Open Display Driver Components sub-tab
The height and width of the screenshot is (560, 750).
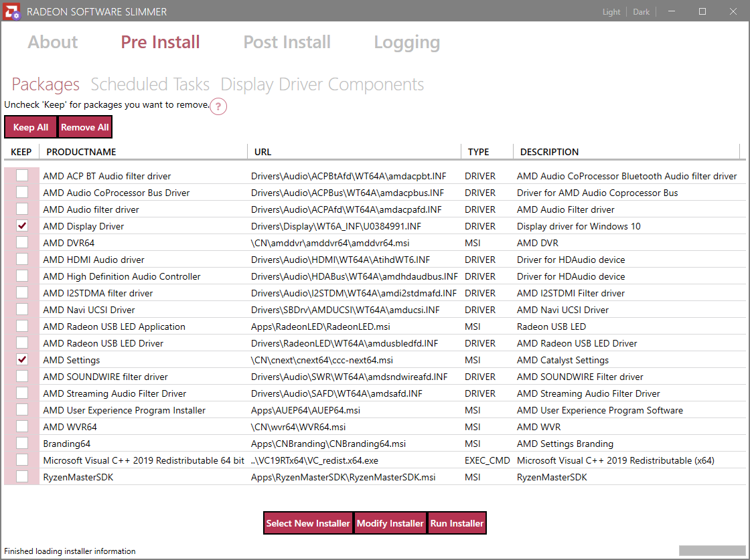(322, 84)
